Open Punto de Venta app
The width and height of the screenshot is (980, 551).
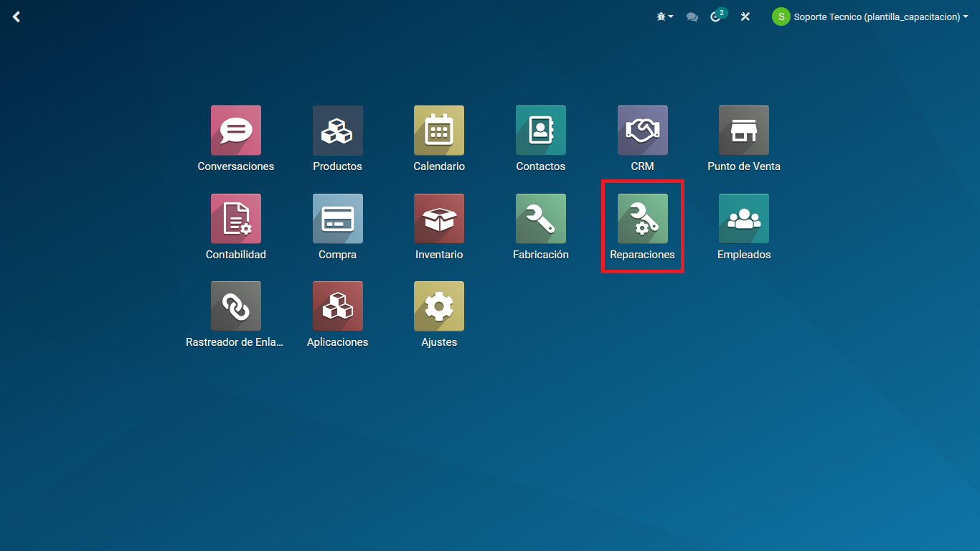743,131
